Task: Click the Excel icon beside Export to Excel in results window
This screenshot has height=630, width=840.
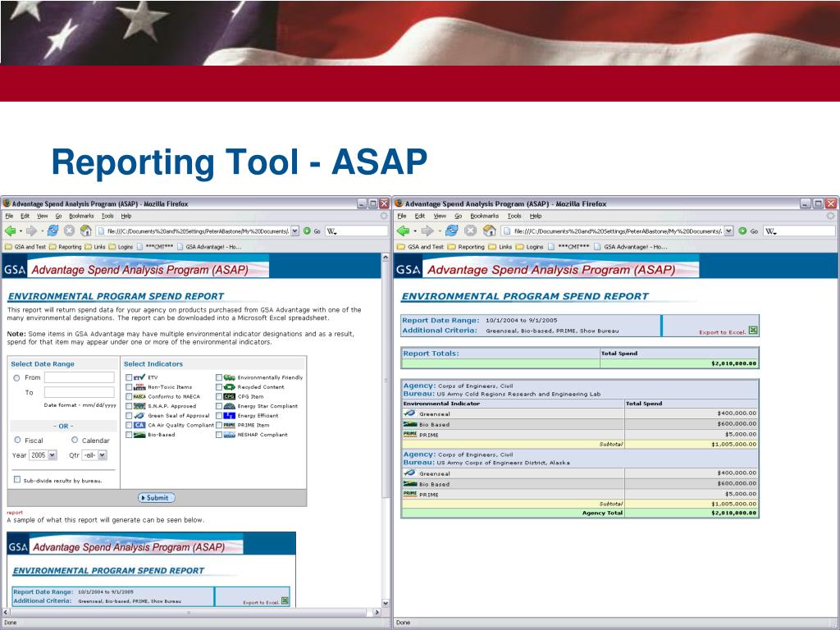Action: click(753, 331)
